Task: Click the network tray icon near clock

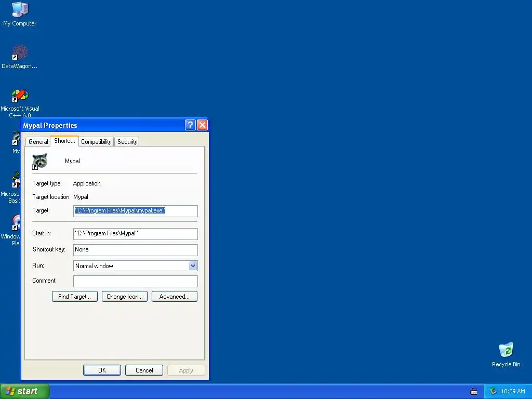Action: coord(493,391)
